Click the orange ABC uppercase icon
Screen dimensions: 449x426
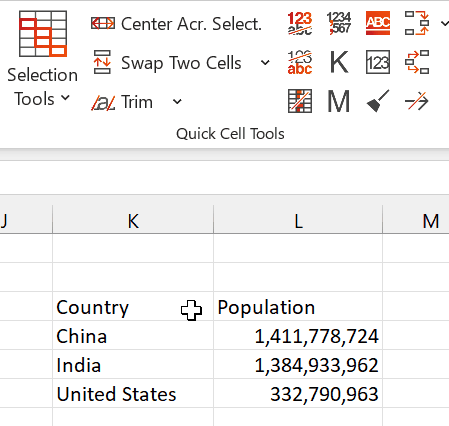click(378, 23)
